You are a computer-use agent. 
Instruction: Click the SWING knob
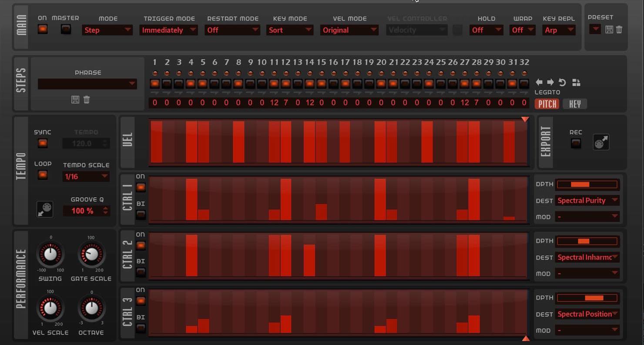click(x=50, y=254)
